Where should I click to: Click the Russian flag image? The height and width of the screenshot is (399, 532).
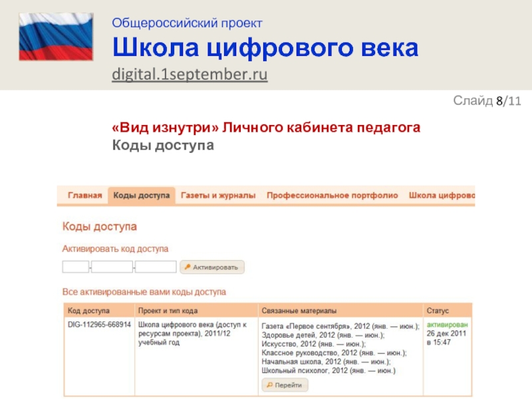pyautogui.click(x=56, y=37)
